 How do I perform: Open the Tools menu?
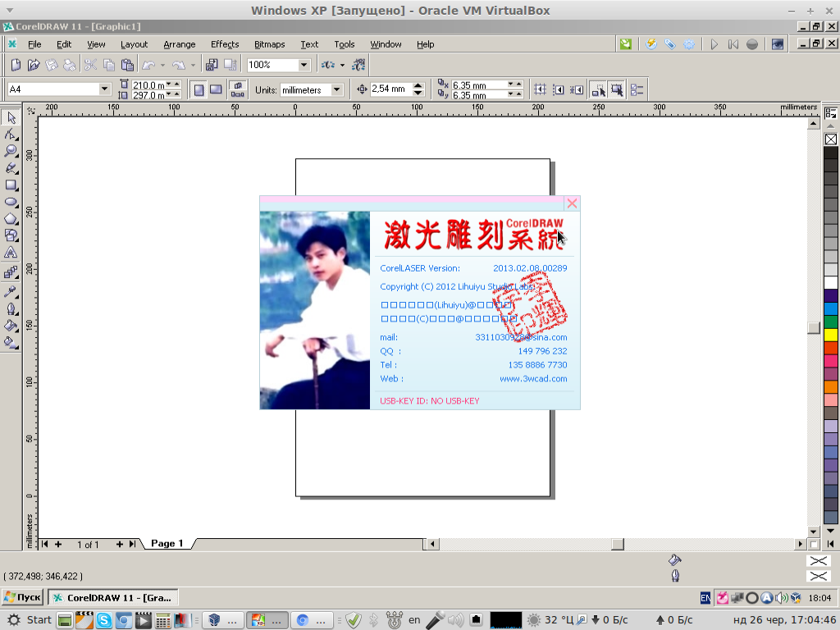pyautogui.click(x=344, y=44)
